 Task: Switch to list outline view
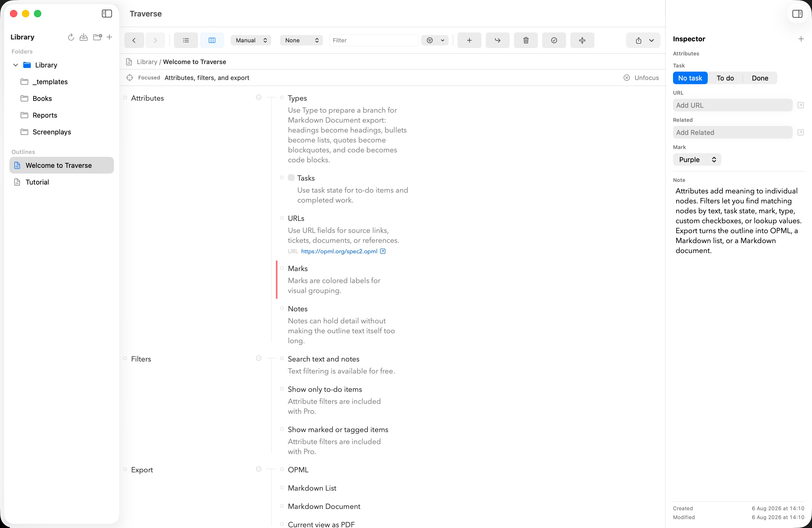click(x=186, y=40)
